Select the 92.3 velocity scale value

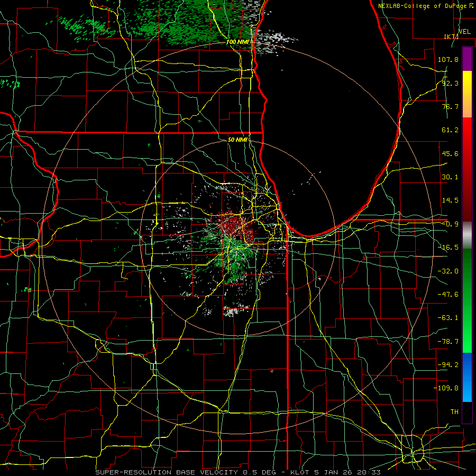450,83
